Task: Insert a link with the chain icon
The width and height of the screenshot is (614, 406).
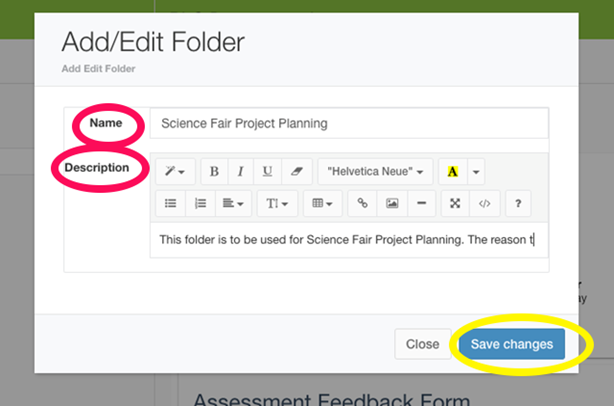Action: pos(362,203)
